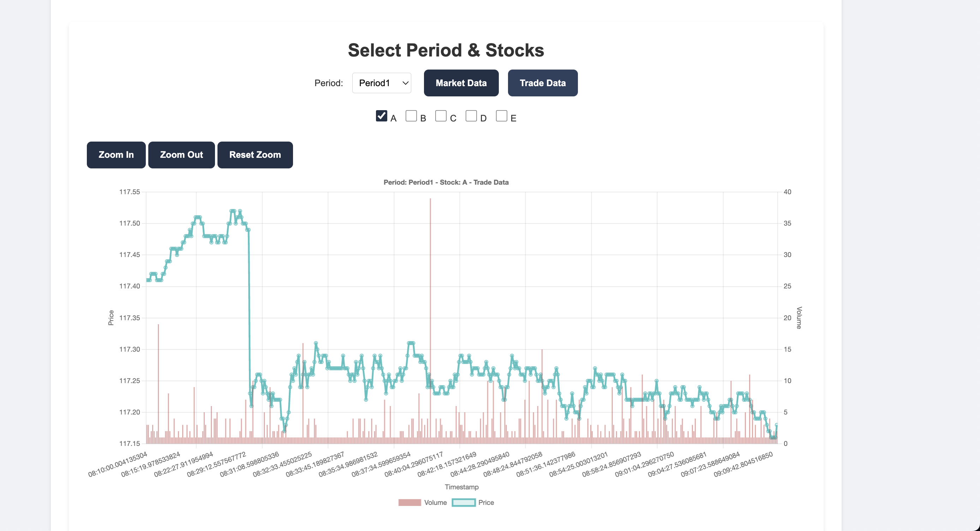
Task: Click the Select Period & Stocks heading
Action: click(x=446, y=50)
